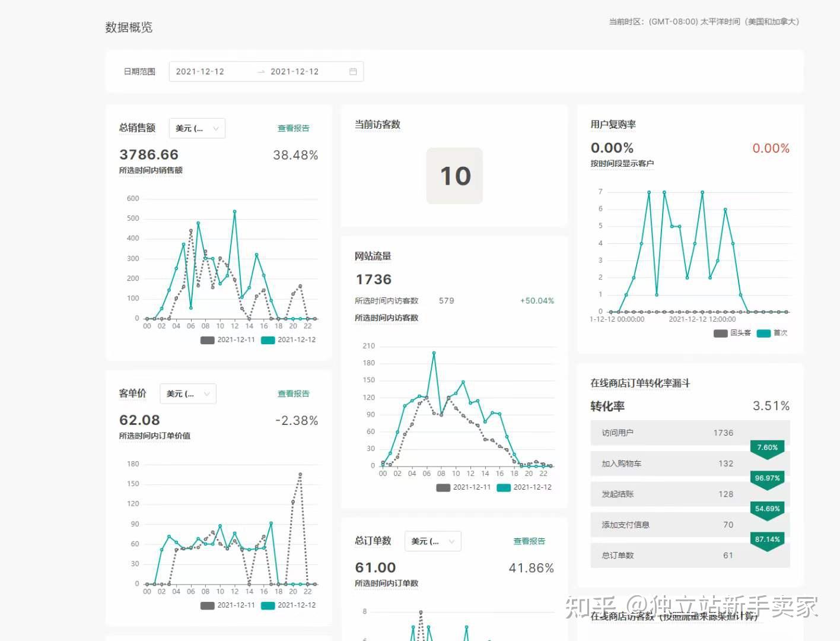Screen dimensions: 840x641
Task: Click the timezone text in the top right
Action: 702,21
